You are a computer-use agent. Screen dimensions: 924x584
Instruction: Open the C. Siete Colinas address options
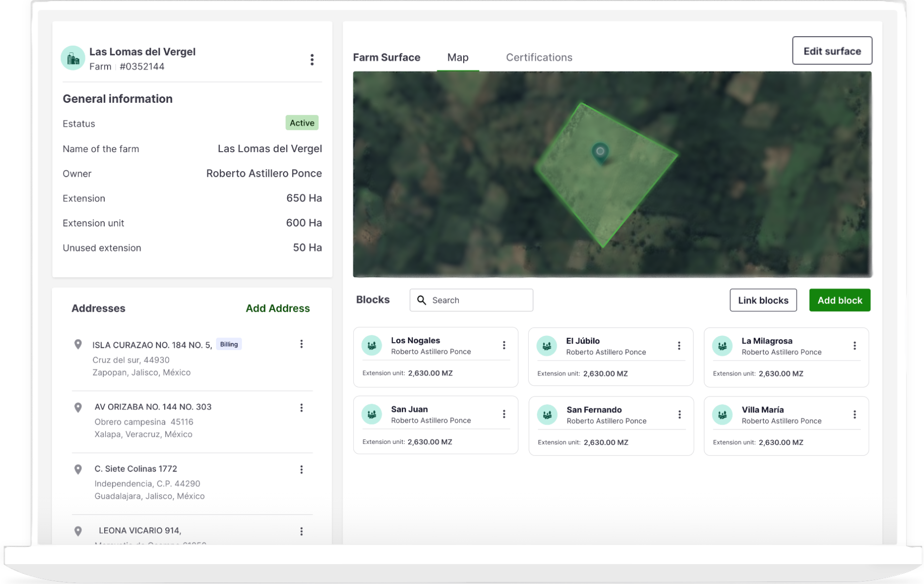[301, 470]
